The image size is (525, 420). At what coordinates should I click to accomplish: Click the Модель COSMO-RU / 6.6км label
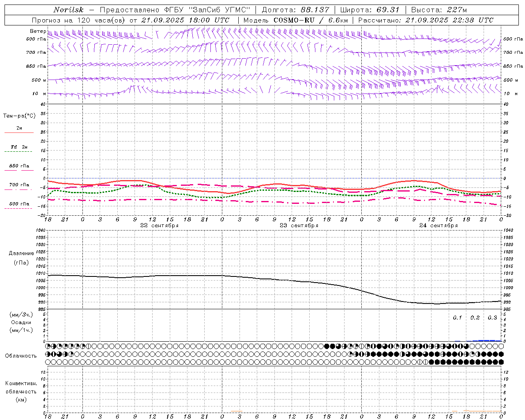point(296,20)
